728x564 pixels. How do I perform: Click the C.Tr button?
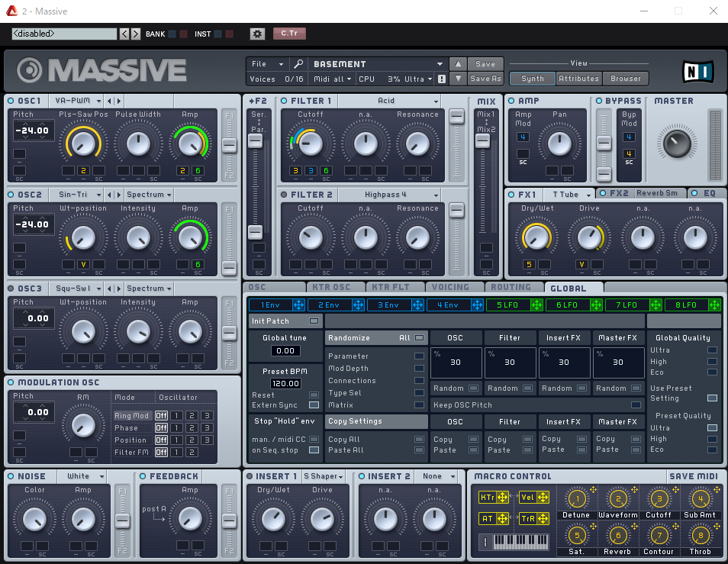point(288,34)
